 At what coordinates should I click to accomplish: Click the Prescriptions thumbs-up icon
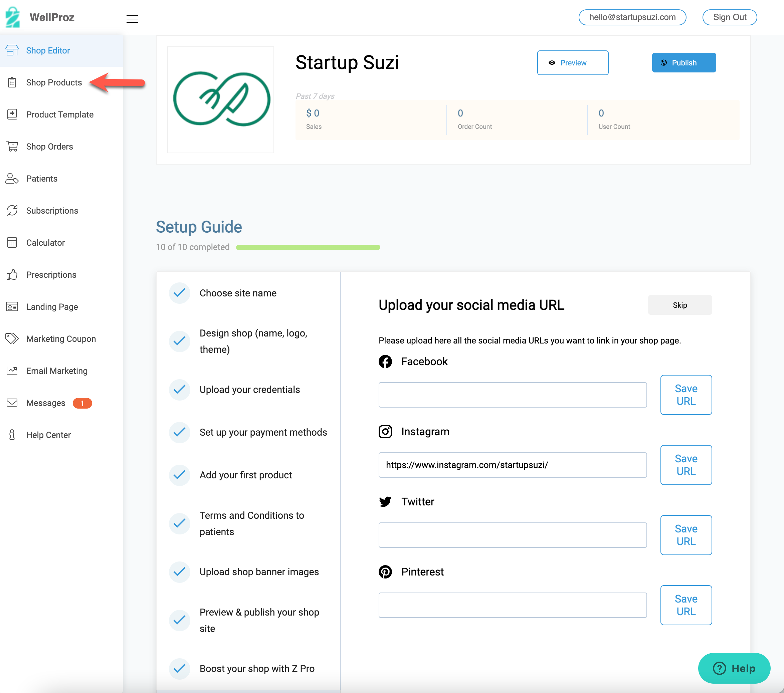12,275
